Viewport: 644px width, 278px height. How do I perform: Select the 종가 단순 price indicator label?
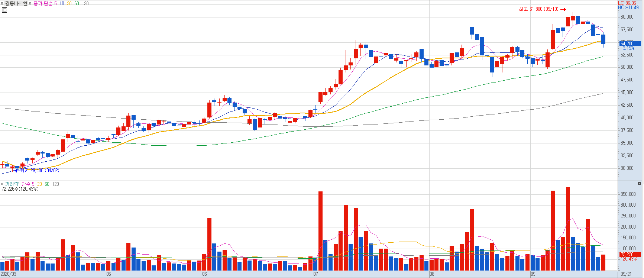point(43,3)
